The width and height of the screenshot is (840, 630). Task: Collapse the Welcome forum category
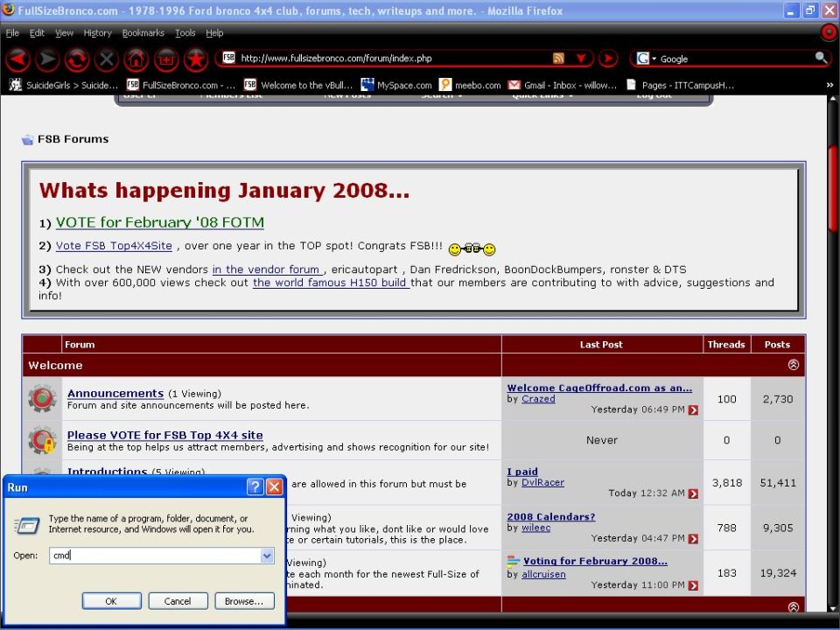click(x=794, y=364)
